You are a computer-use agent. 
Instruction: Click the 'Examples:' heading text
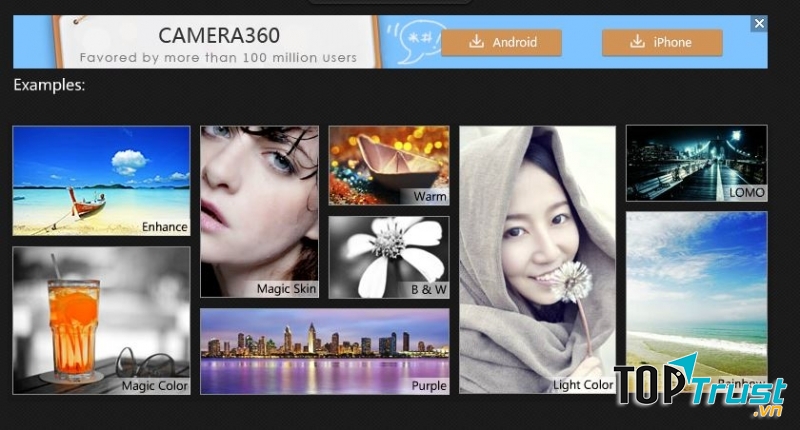pyautogui.click(x=49, y=85)
